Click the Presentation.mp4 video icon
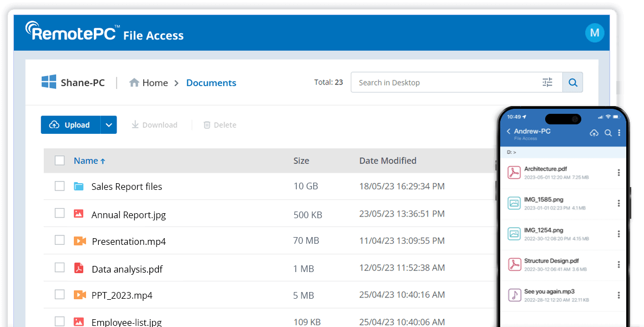This screenshot has width=644, height=327. pyautogui.click(x=80, y=241)
